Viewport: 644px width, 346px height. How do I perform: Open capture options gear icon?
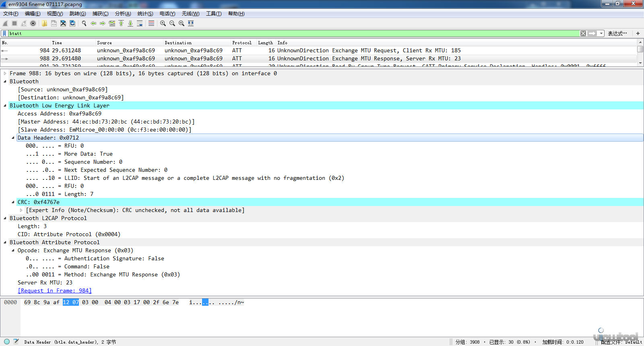[33, 23]
